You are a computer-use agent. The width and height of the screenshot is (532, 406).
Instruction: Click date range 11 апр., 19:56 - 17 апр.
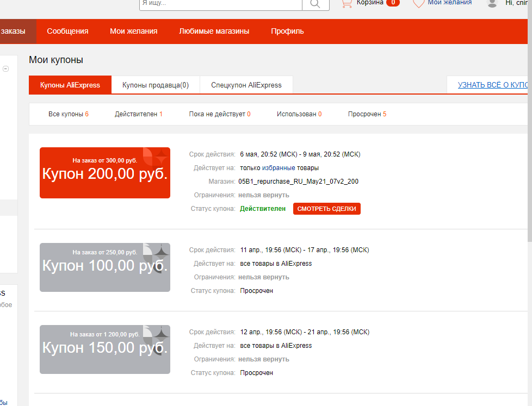click(x=304, y=250)
